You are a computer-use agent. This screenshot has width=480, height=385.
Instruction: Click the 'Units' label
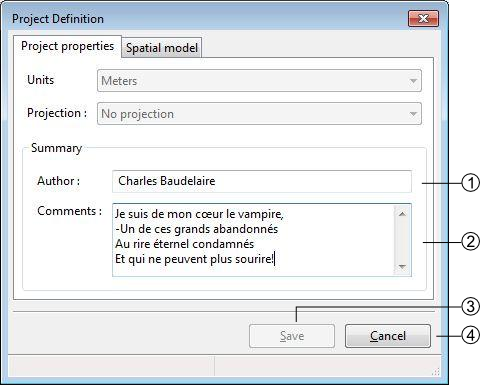coord(40,80)
